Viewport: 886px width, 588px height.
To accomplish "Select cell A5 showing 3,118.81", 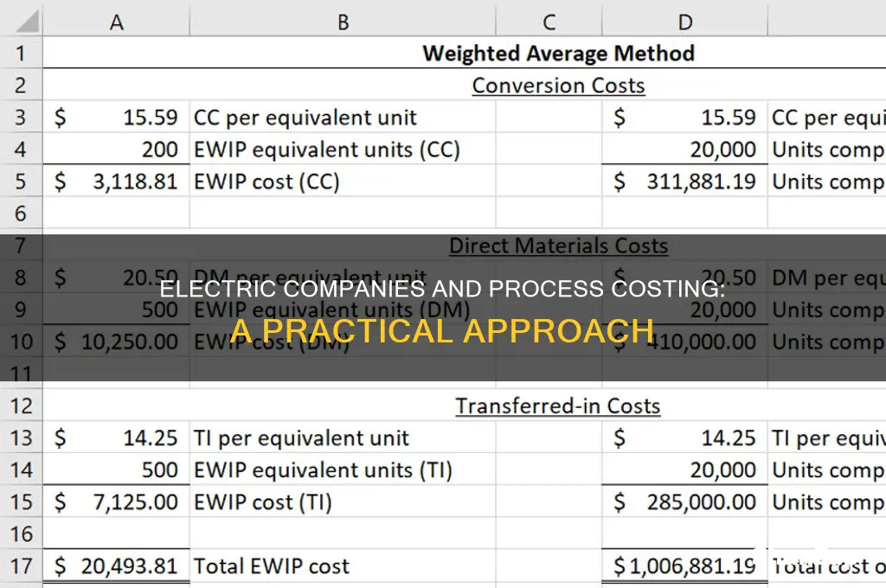I will tap(117, 182).
